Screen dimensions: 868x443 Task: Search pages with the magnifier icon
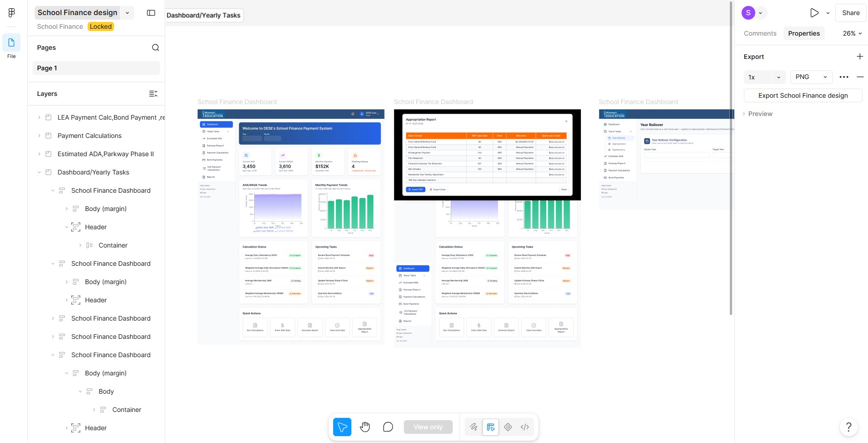coord(156,47)
